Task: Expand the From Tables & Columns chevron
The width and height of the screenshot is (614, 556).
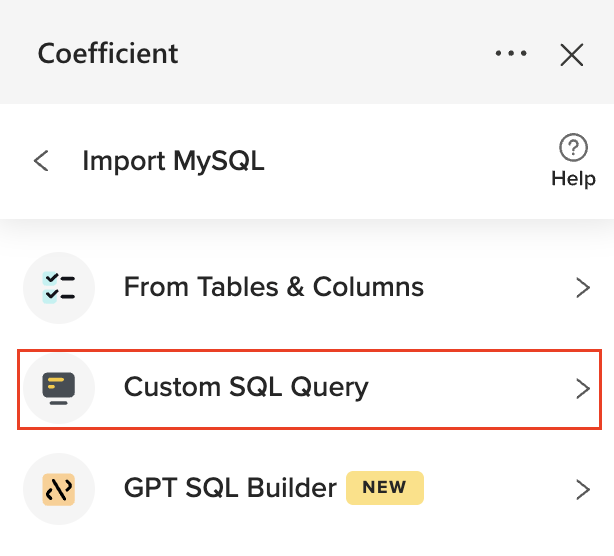Action: 583,288
